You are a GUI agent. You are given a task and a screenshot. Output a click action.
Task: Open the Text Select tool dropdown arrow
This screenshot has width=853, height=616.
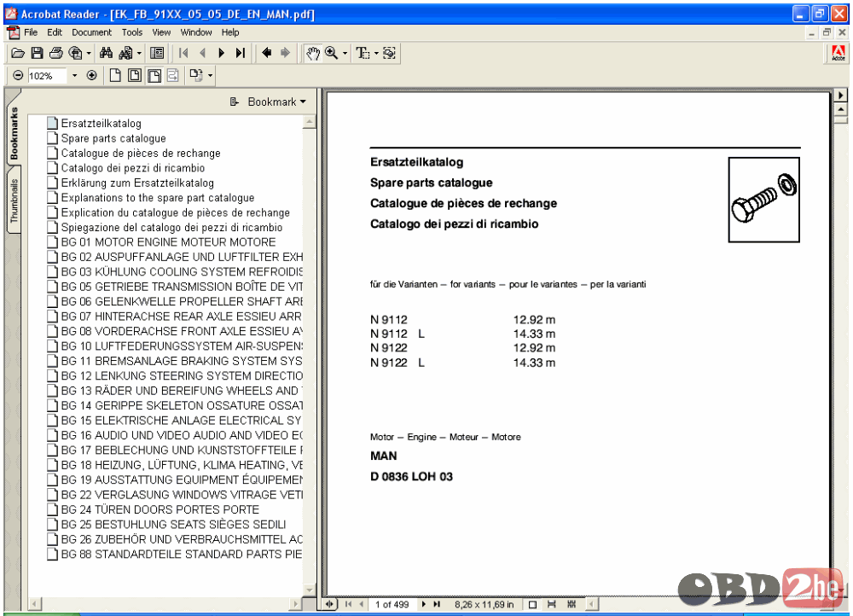pos(376,54)
